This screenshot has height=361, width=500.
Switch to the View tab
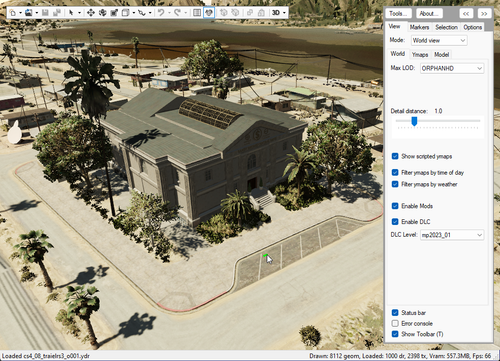click(395, 26)
